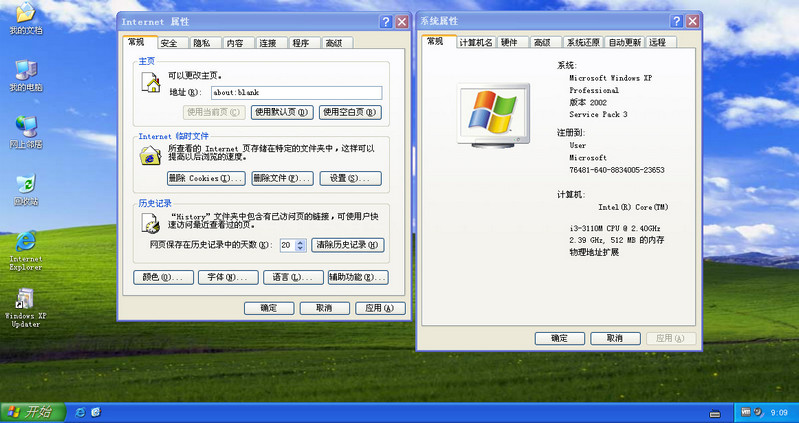Click the Service Pack 3 text
Screen dimensions: 799x423
(x=598, y=114)
